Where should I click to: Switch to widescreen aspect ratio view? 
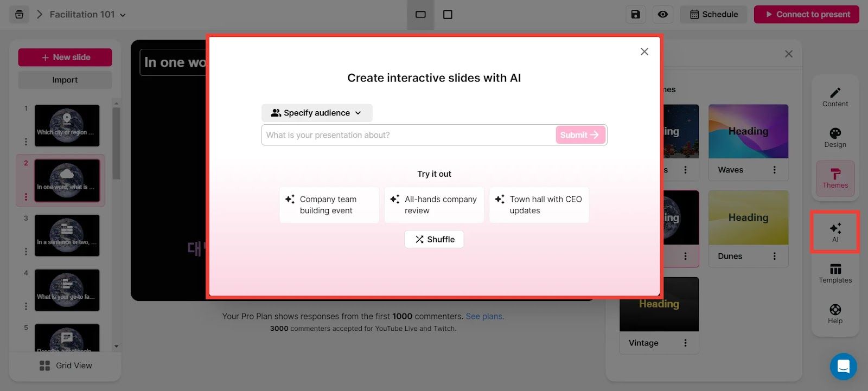pyautogui.click(x=420, y=15)
